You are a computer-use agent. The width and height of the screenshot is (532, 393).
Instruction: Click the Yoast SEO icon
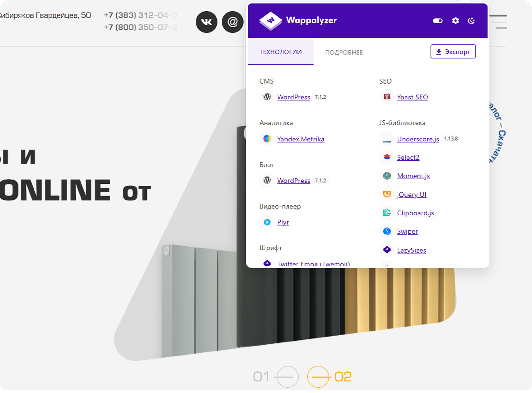tap(387, 97)
